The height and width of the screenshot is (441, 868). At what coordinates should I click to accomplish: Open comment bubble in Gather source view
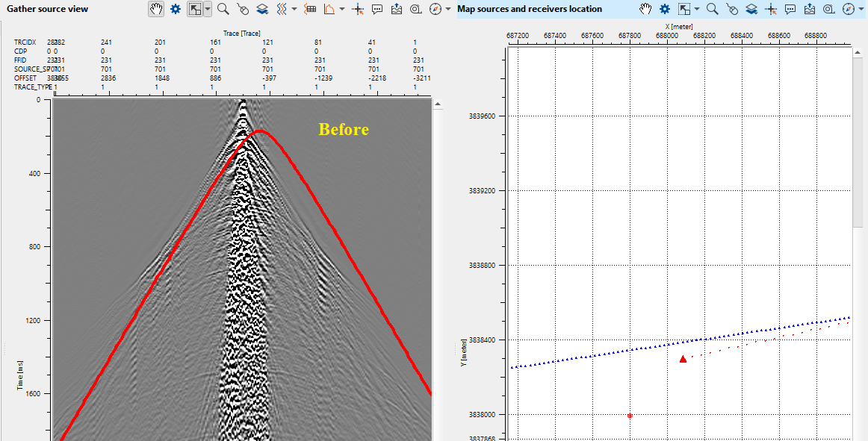pyautogui.click(x=377, y=9)
